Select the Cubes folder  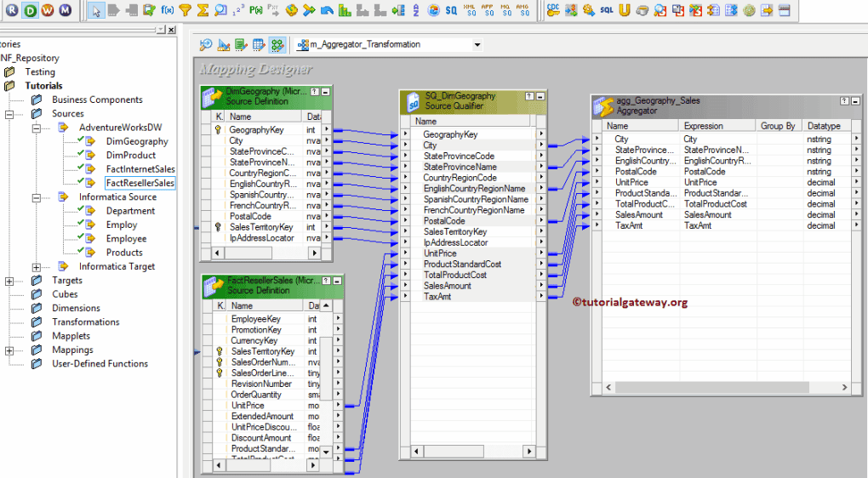pyautogui.click(x=65, y=294)
